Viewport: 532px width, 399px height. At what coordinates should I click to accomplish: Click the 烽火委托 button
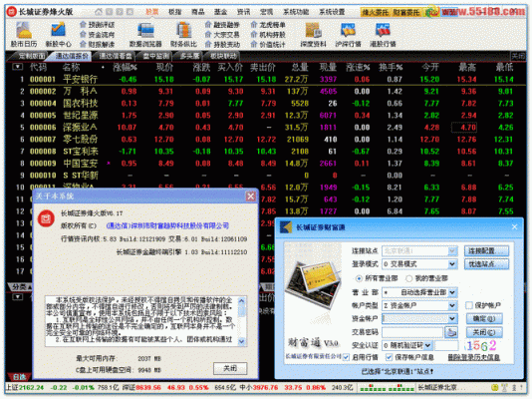pyautogui.click(x=376, y=13)
